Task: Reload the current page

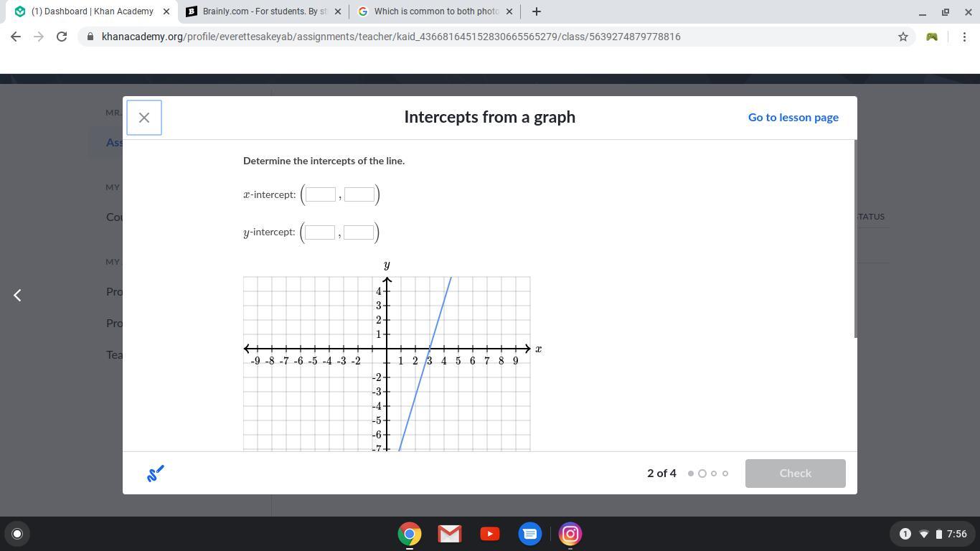Action: [x=62, y=37]
